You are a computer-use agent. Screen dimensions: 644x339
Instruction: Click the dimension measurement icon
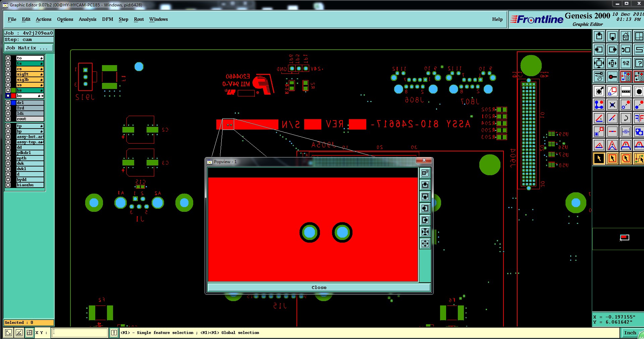click(x=626, y=132)
